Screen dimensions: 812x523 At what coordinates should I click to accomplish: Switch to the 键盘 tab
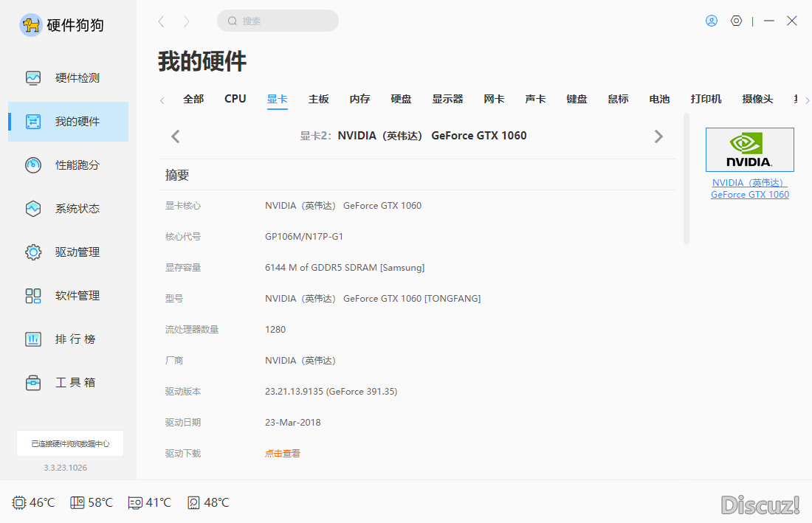click(577, 99)
